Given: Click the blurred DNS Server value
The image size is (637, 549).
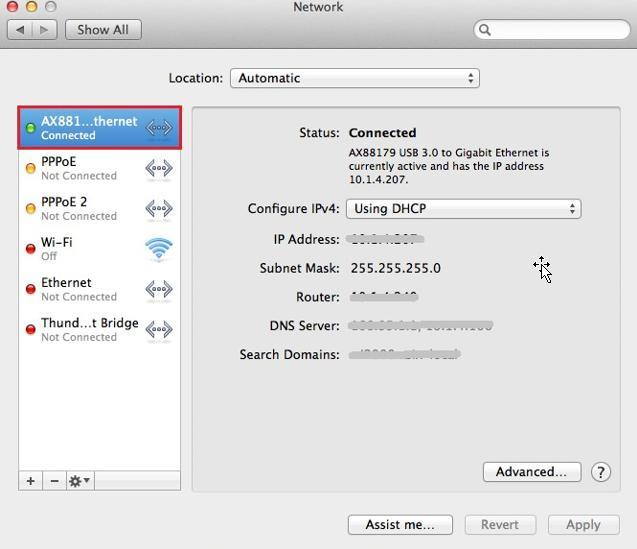Looking at the screenshot, I should point(420,325).
